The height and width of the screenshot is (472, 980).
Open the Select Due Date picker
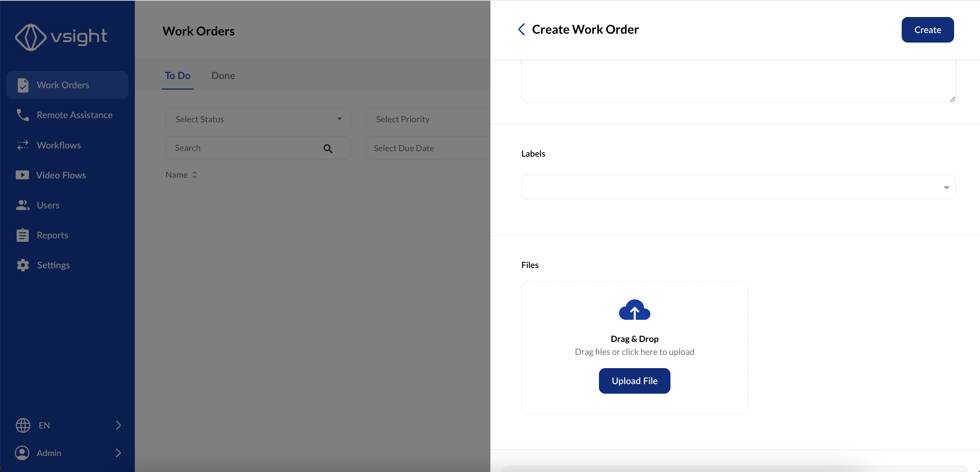point(428,148)
